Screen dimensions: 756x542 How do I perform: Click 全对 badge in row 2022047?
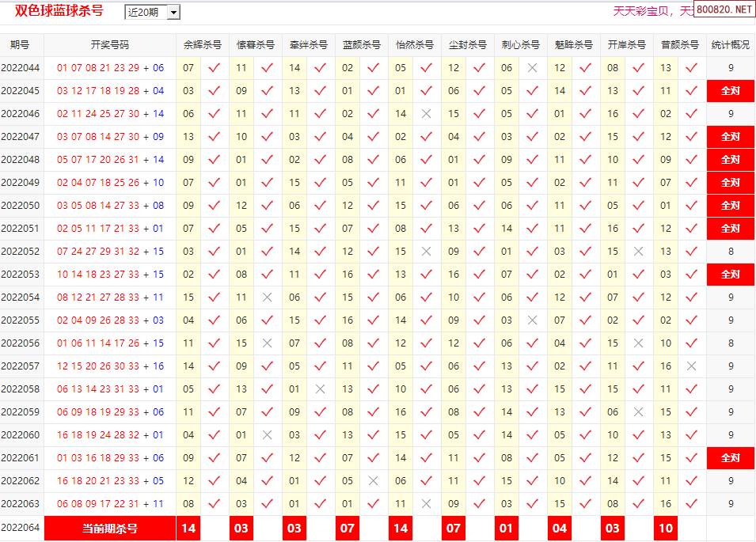point(731,137)
